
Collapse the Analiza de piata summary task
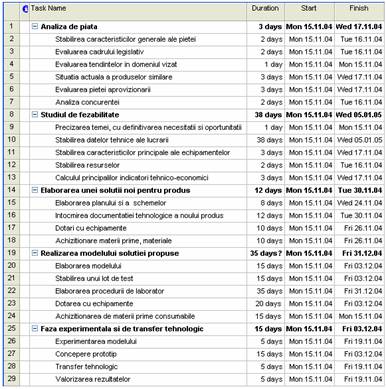coord(35,26)
